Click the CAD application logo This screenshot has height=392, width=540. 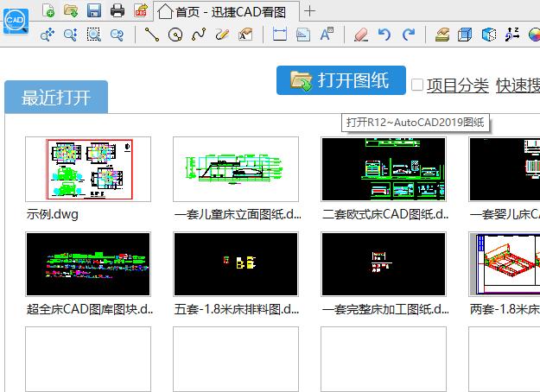point(16,21)
